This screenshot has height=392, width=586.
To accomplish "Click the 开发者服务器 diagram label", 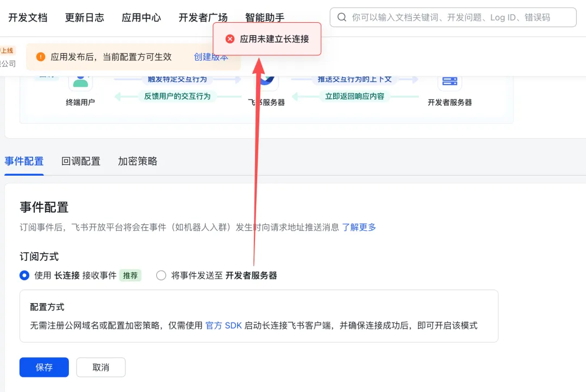I will (450, 102).
